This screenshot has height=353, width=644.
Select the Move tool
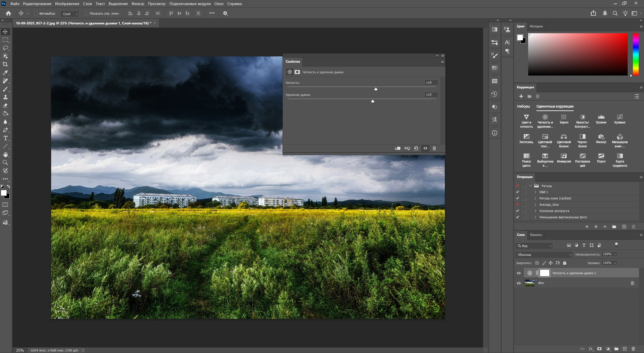click(x=5, y=31)
